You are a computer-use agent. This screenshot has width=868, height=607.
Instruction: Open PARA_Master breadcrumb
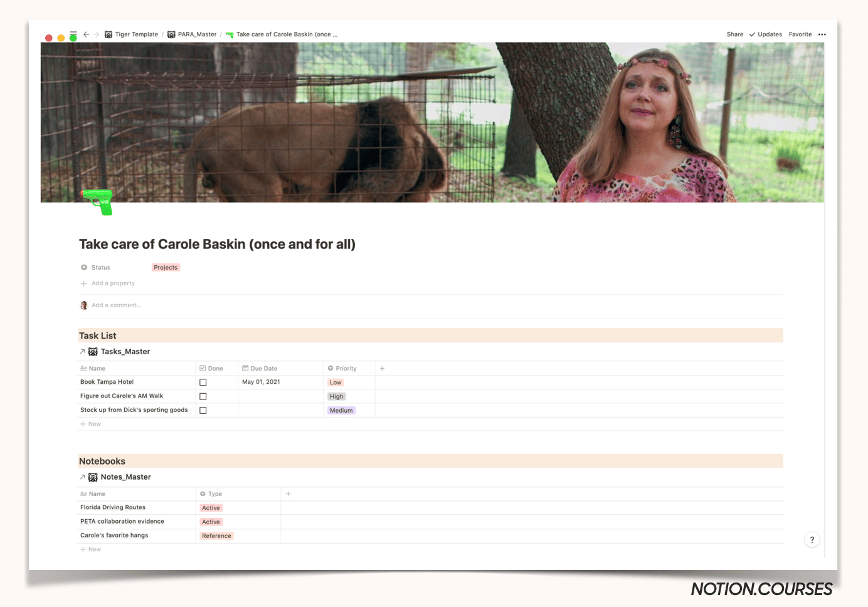[197, 34]
